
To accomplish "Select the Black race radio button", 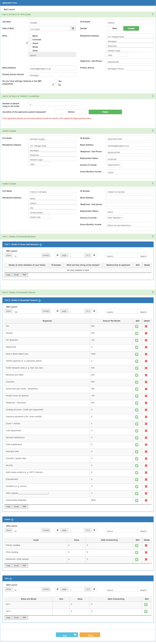I will pyautogui.click(x=30, y=35).
